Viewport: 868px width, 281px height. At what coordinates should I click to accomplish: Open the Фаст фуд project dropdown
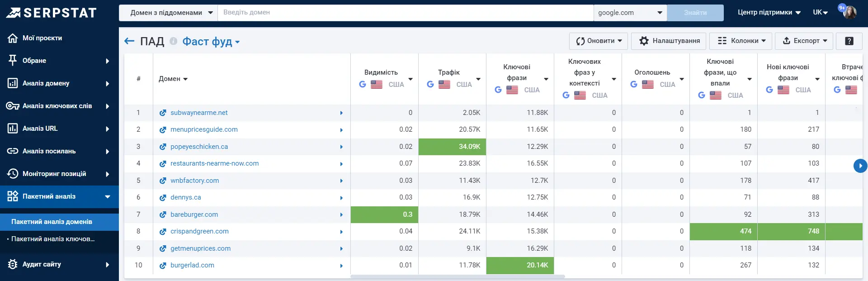pos(211,42)
